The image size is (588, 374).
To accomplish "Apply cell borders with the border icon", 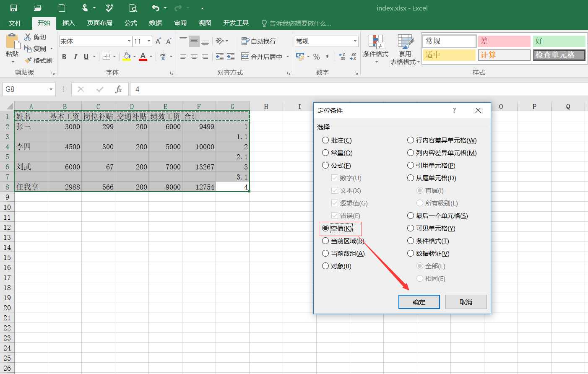I will tap(106, 57).
